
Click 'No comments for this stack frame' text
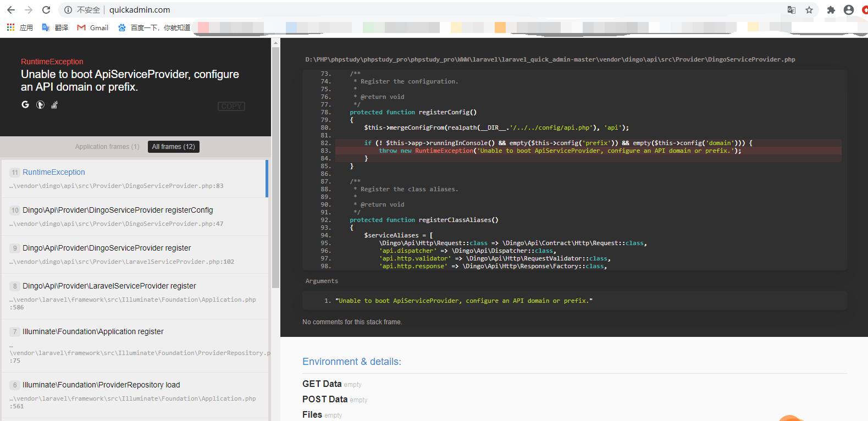tap(352, 322)
